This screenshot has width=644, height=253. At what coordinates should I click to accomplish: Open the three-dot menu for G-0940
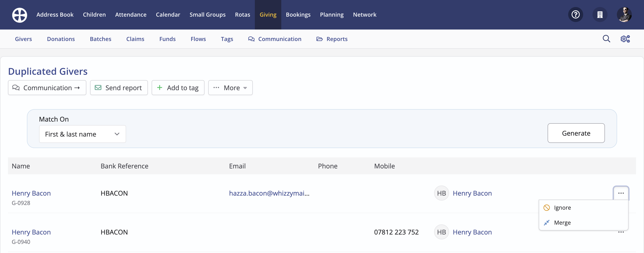(x=621, y=232)
